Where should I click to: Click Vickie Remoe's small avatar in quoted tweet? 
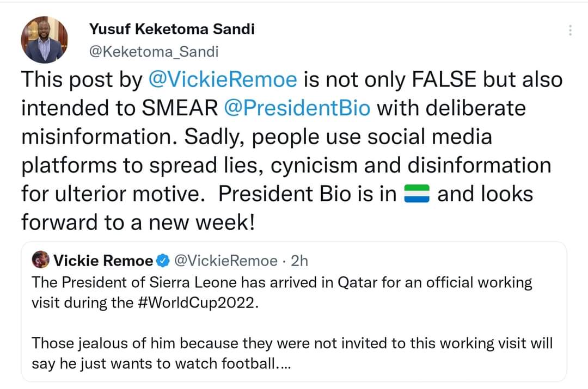41,261
